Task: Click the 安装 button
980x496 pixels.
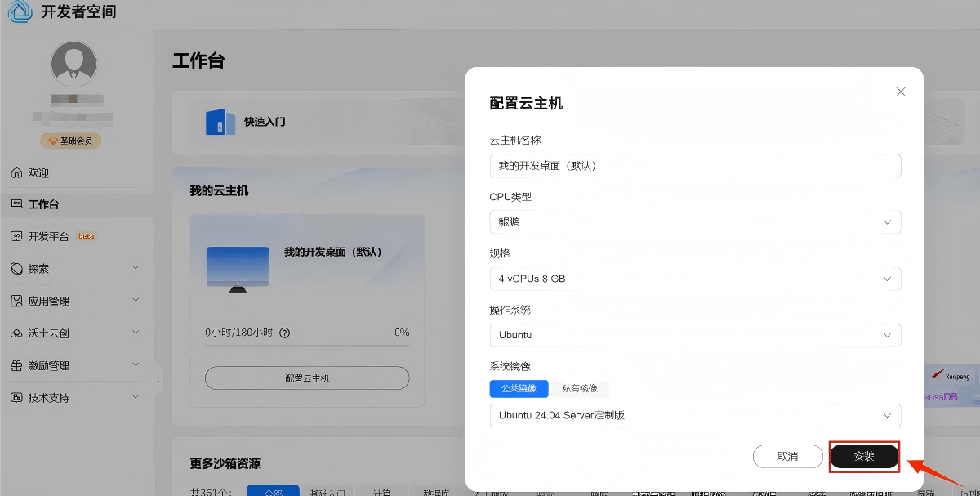Action: pyautogui.click(x=864, y=457)
